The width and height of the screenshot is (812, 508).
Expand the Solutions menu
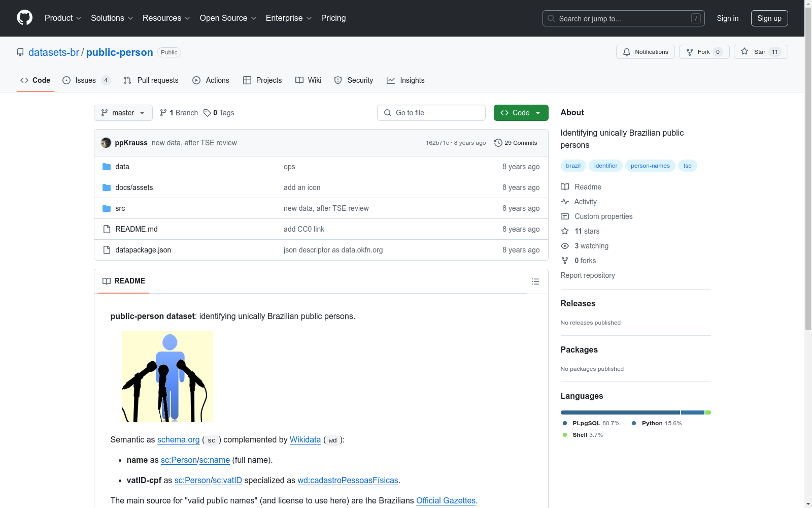coord(112,18)
